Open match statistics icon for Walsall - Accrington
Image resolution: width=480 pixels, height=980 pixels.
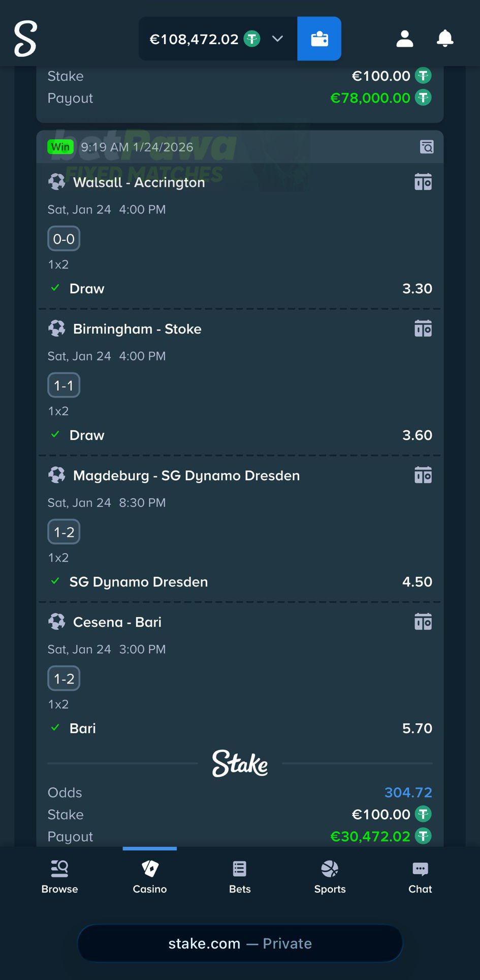point(423,181)
